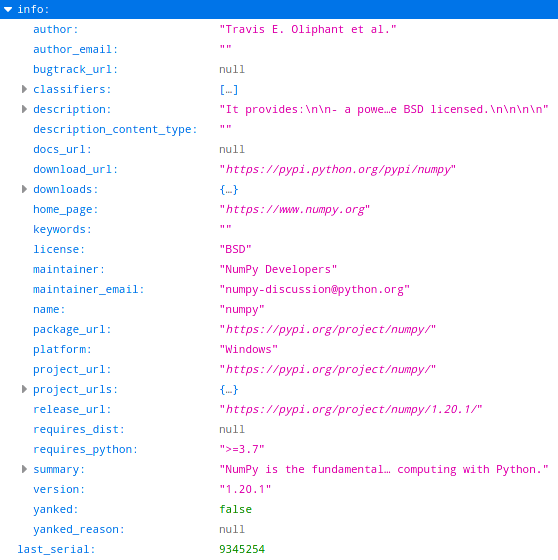Select the license key

click(x=59, y=249)
